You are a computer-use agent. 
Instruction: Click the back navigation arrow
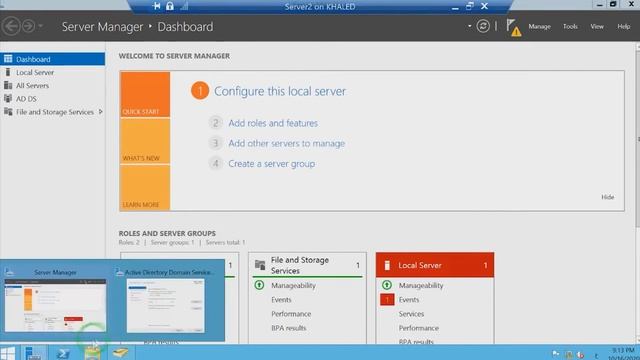(11, 27)
